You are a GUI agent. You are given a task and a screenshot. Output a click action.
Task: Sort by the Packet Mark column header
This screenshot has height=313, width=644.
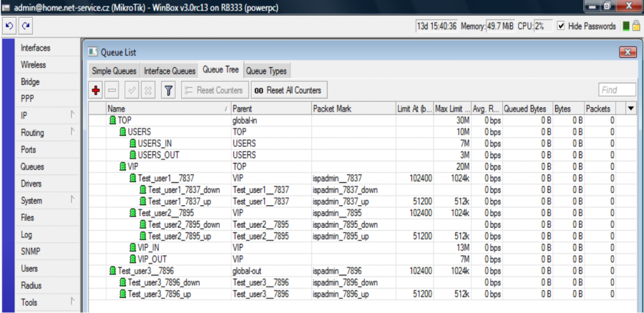pyautogui.click(x=353, y=109)
